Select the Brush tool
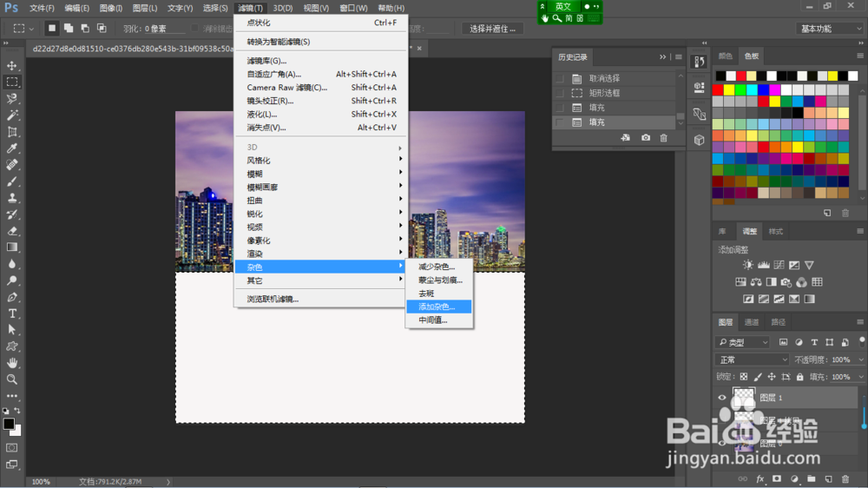 coord(11,181)
